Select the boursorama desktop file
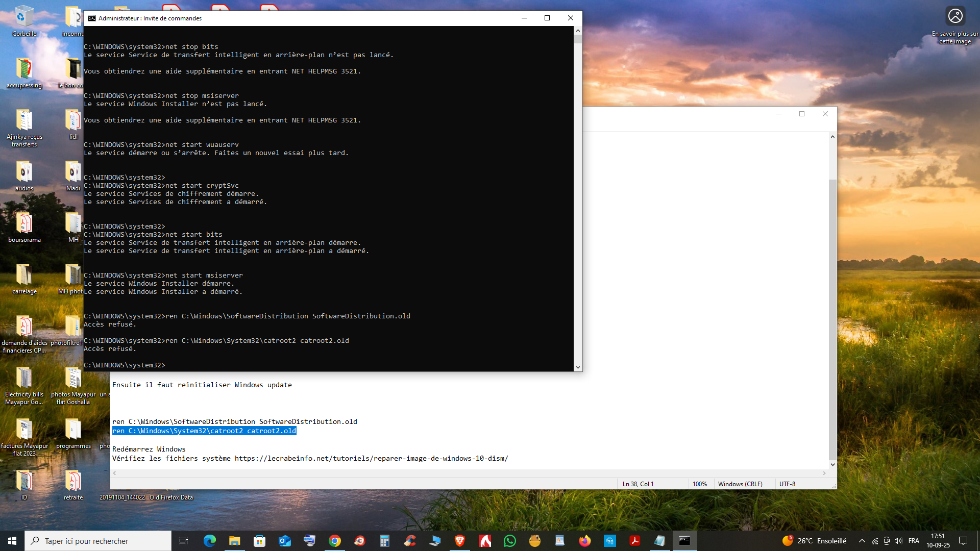This screenshot has width=980, height=551. coord(24,228)
